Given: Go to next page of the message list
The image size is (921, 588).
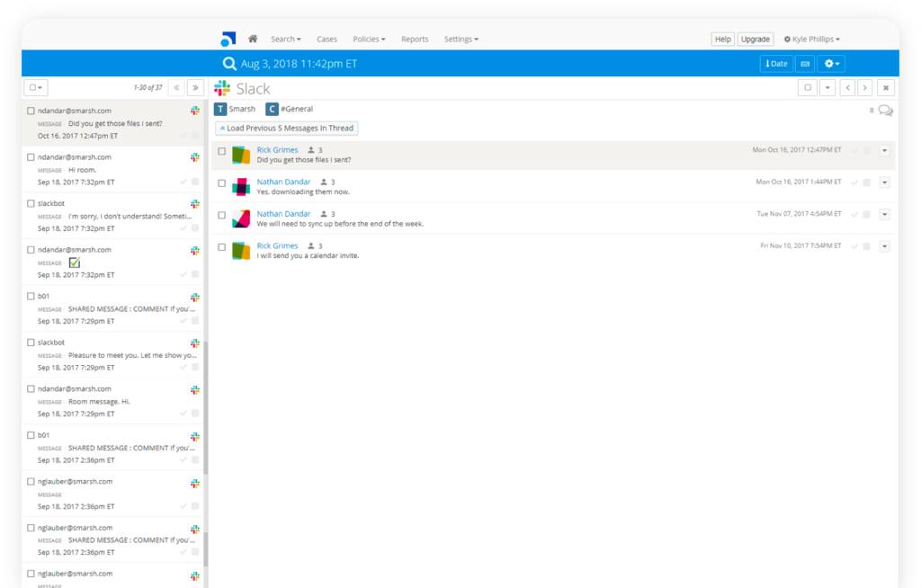Looking at the screenshot, I should click(x=195, y=87).
